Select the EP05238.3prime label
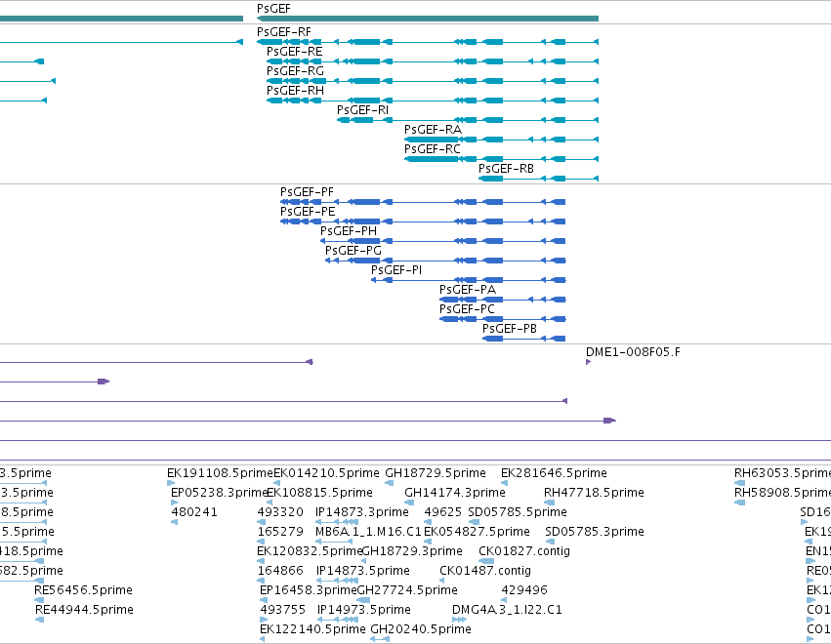The image size is (831, 644). click(220, 493)
